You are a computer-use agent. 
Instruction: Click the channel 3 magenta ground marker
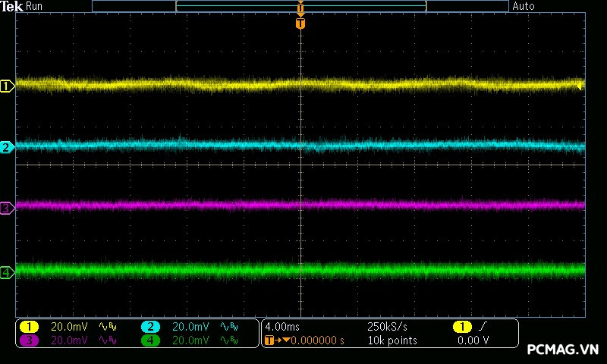click(x=8, y=207)
